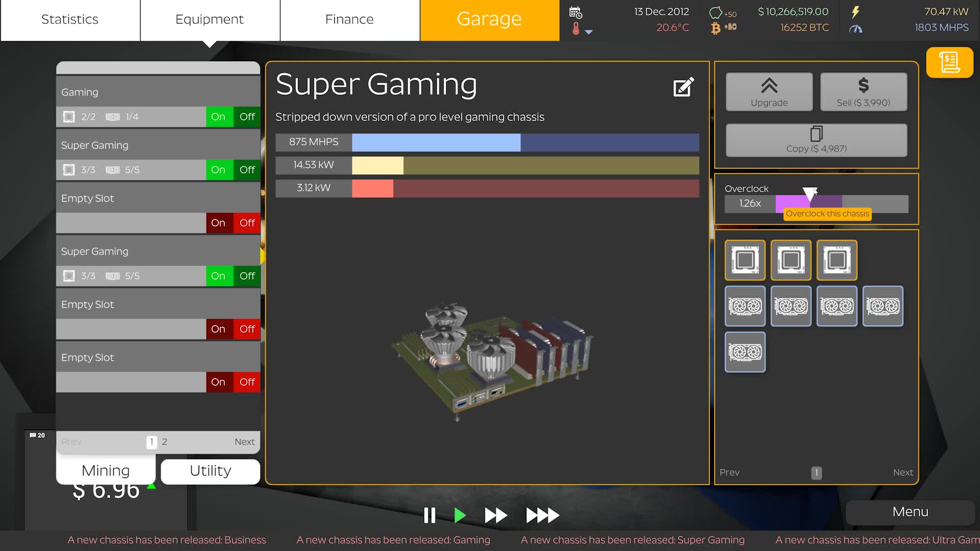The image size is (980, 551).
Task: Switch on the second Super Gaming chassis
Action: (218, 276)
